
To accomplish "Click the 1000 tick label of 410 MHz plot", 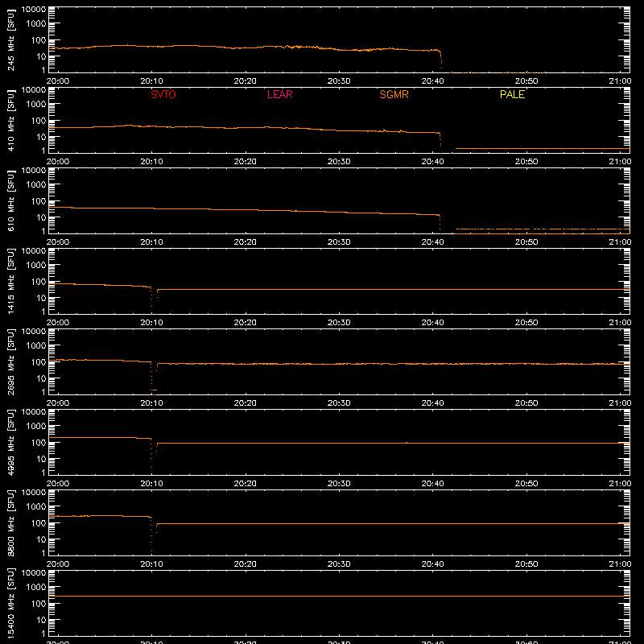I will (x=36, y=105).
